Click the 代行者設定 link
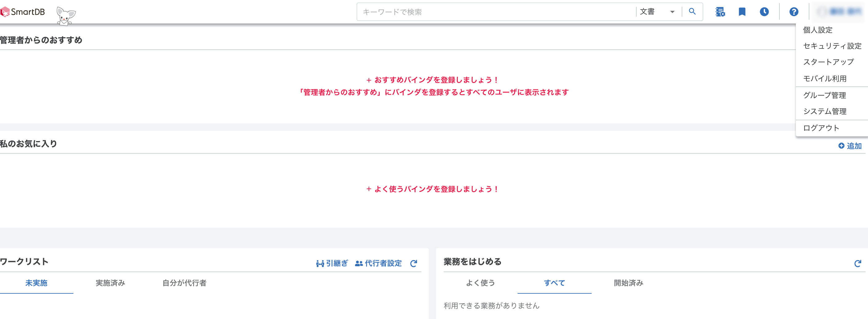The image size is (868, 319). pos(378,263)
